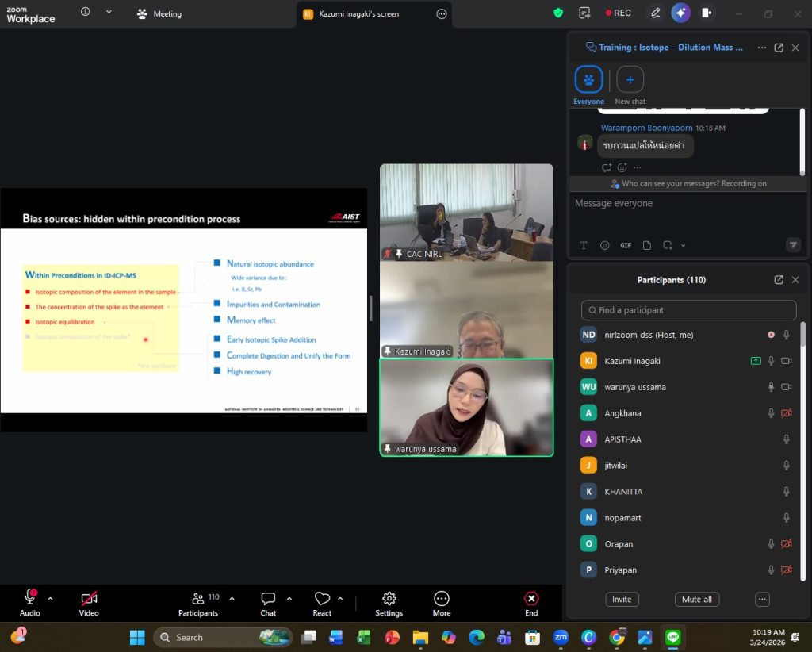
Task: Open the AI Companion sparkle icon
Action: pyautogui.click(x=680, y=13)
